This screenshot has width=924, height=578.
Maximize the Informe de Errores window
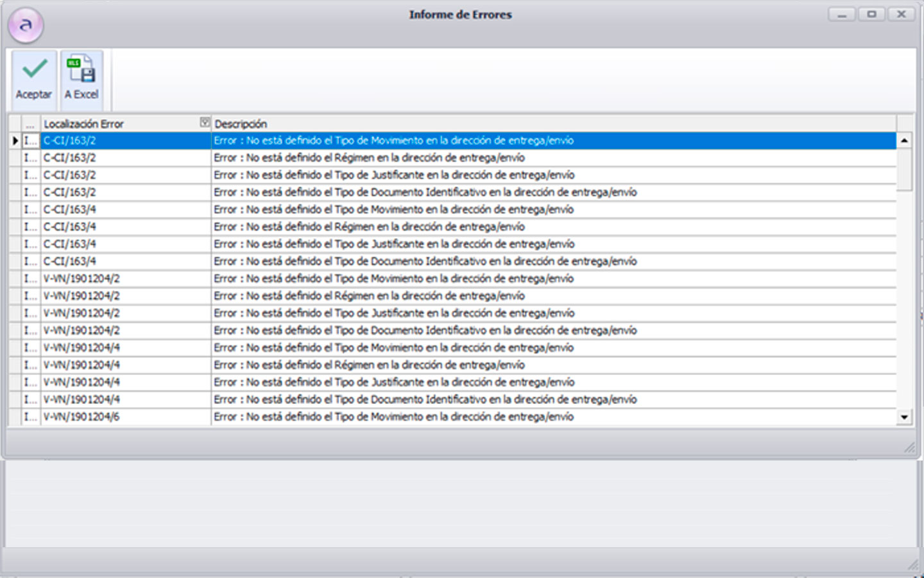tap(871, 14)
